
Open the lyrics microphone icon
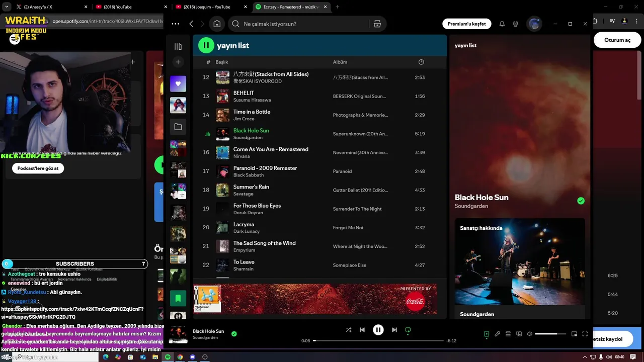498,334
